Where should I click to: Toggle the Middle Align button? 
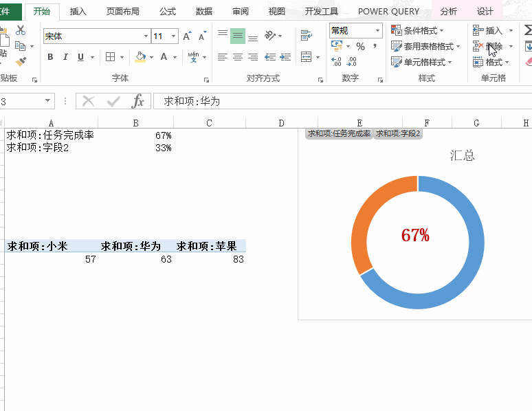click(x=238, y=36)
